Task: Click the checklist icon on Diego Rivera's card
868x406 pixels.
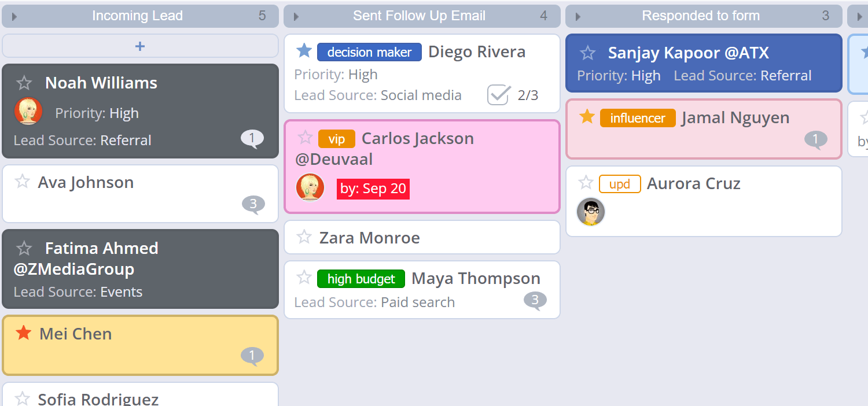Action: pyautogui.click(x=499, y=95)
